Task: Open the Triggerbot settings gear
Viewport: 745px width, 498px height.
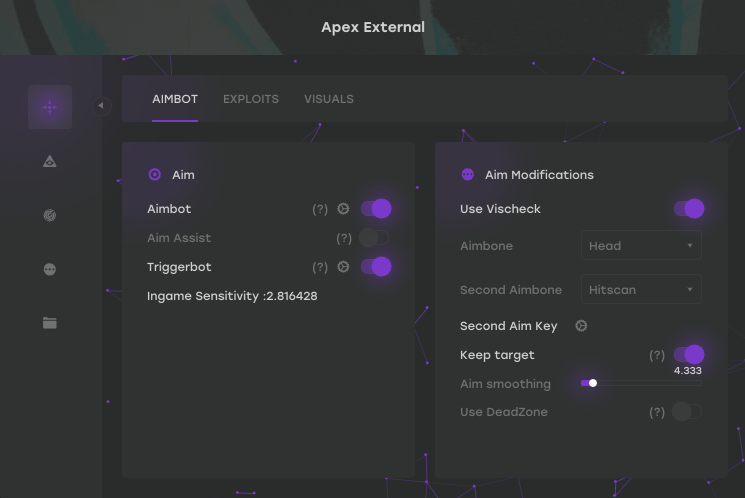Action: [x=343, y=267]
